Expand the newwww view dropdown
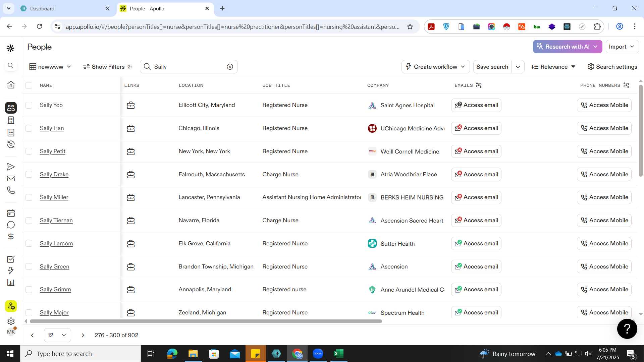The height and width of the screenshot is (362, 644). pos(50,67)
